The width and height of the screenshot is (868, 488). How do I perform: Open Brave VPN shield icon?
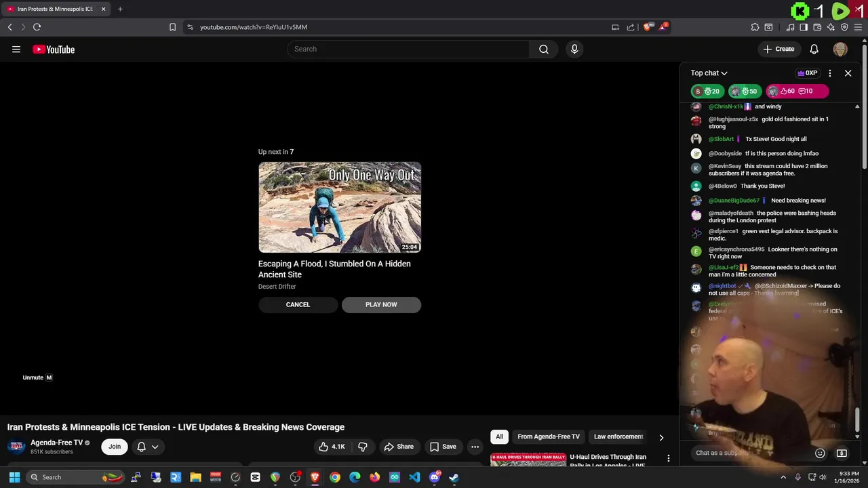click(844, 27)
